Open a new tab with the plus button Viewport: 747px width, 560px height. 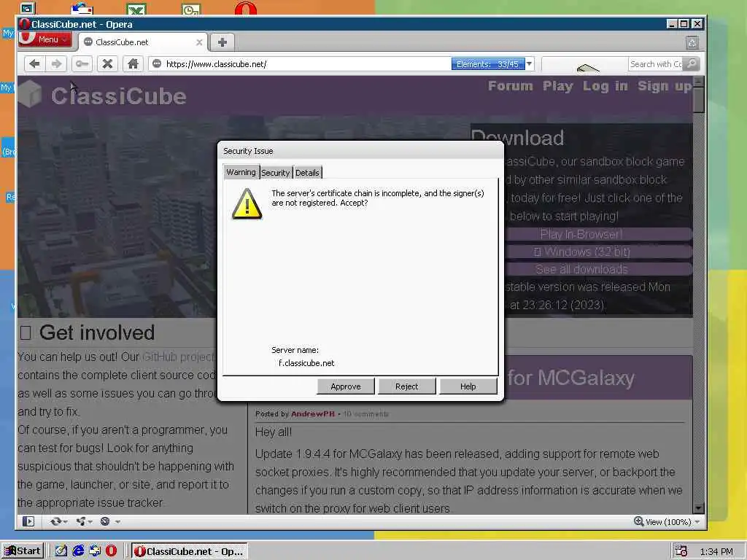coord(222,42)
